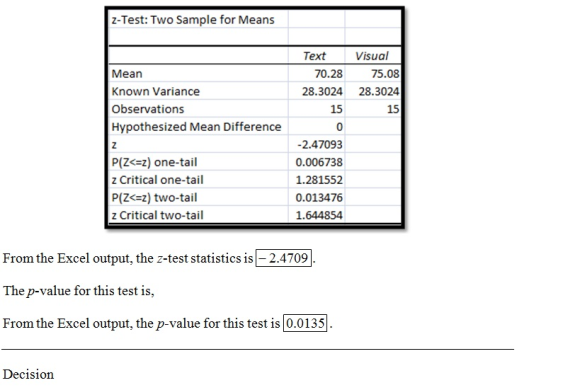Viewport: 580px width, 390px height.
Task: Click the z Critical two-tail value 1.644854
Action: pyautogui.click(x=319, y=215)
